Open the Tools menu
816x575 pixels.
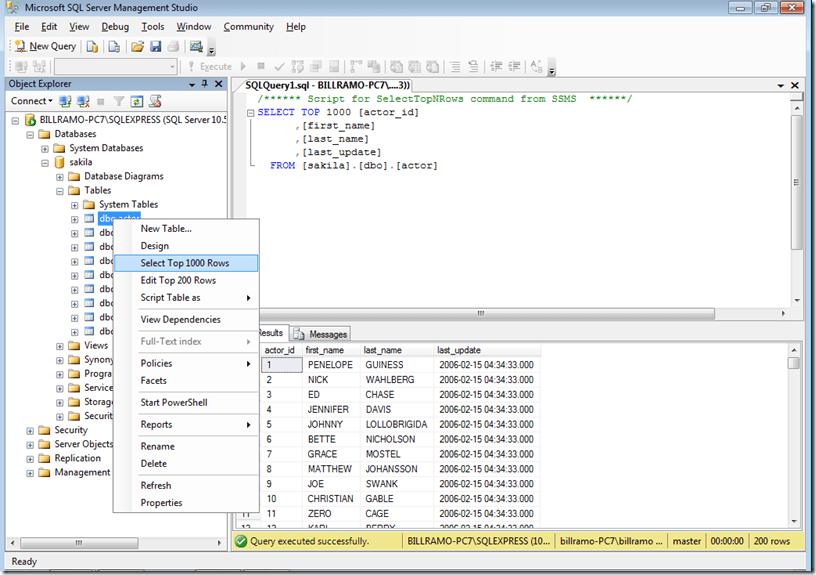tap(153, 26)
